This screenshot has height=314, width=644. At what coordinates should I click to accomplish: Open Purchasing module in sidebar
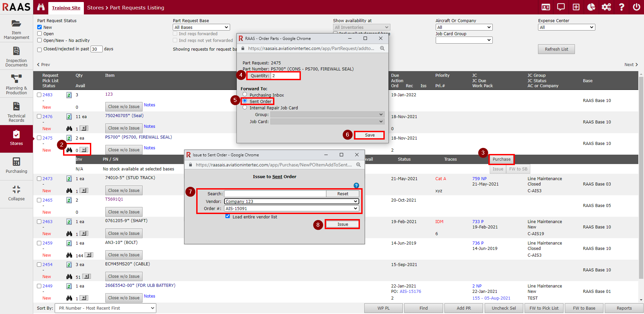coord(16,166)
